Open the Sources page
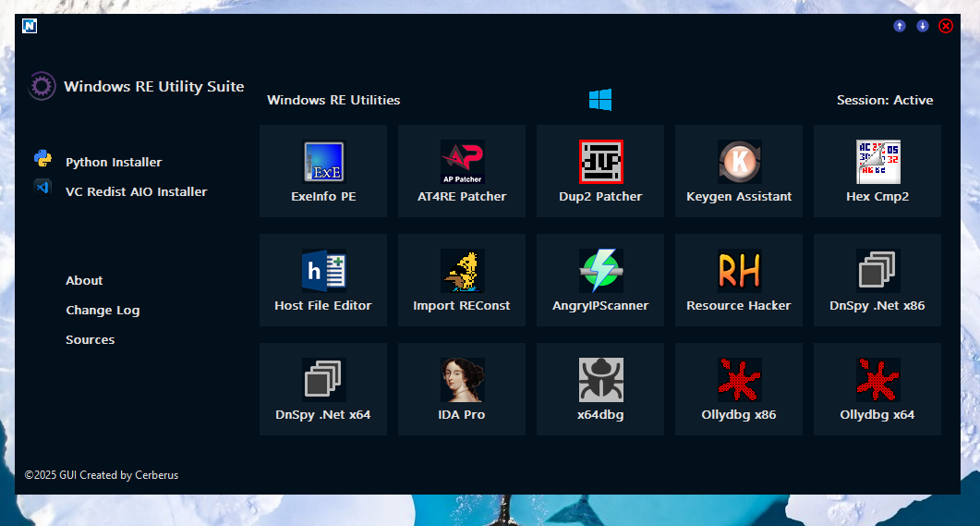The image size is (980, 526). 90,339
